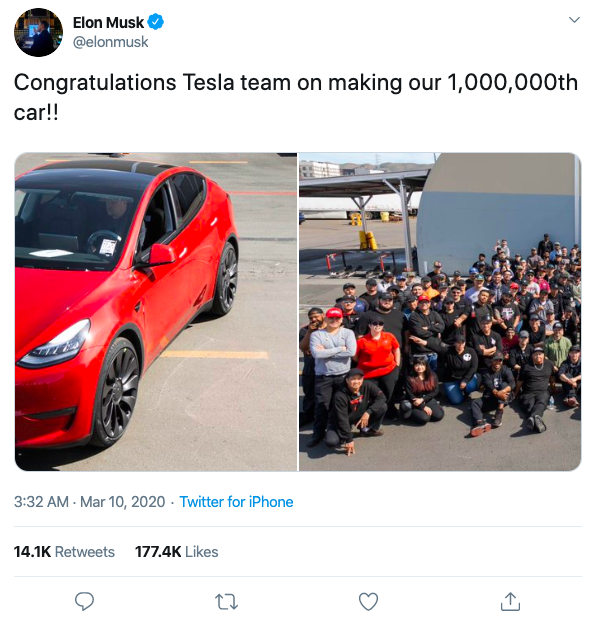Open Elon Musk's profile avatar
595x623 pixels.
click(x=38, y=32)
